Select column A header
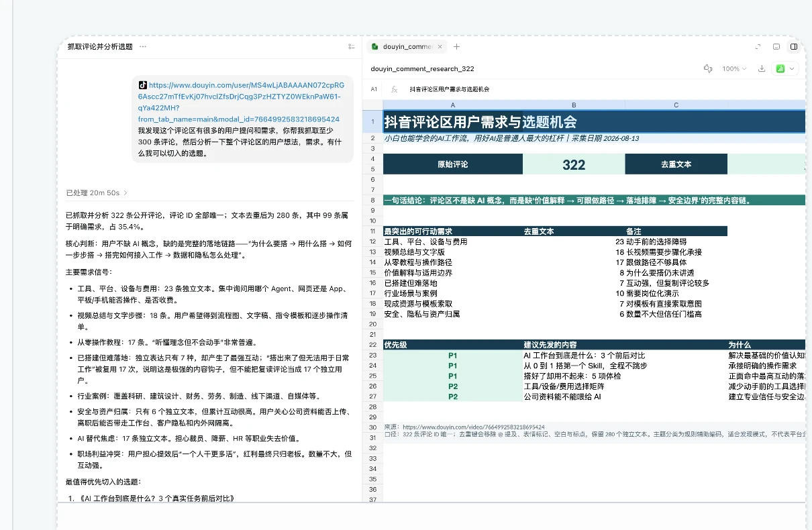Screen dimensions: 812x530 [x=453, y=105]
